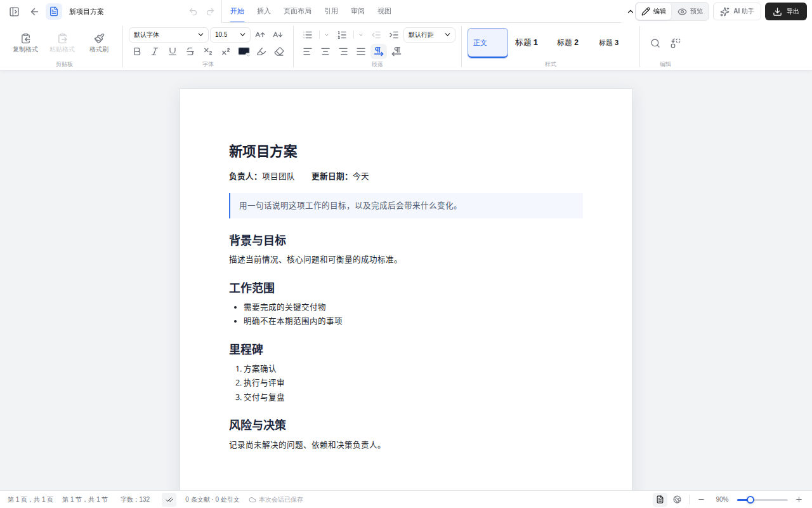Open the font color swatch
This screenshot has height=508, width=812.
point(244,52)
